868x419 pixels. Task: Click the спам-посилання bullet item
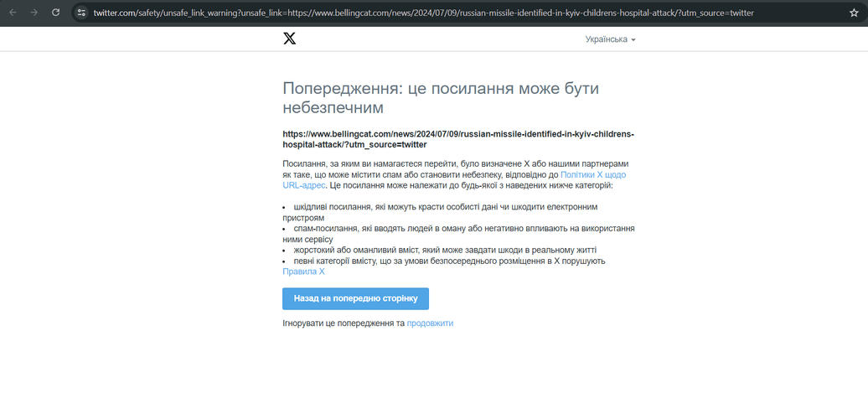click(x=463, y=228)
